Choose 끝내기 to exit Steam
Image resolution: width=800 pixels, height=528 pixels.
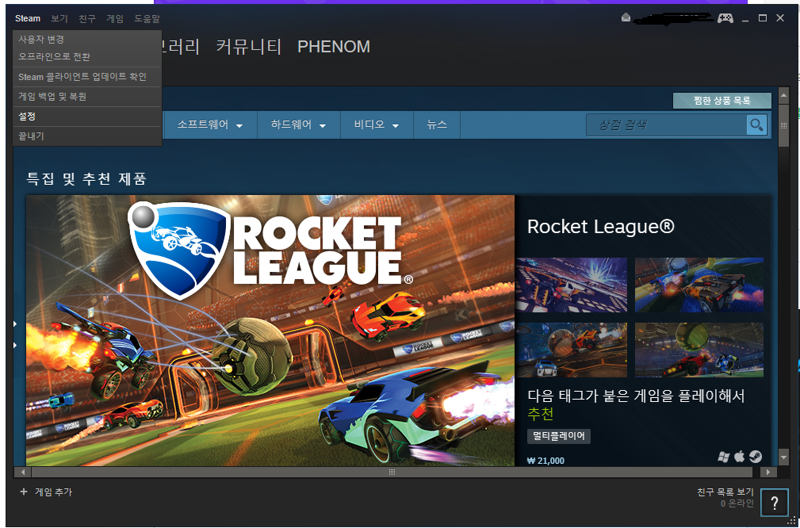tap(87, 136)
